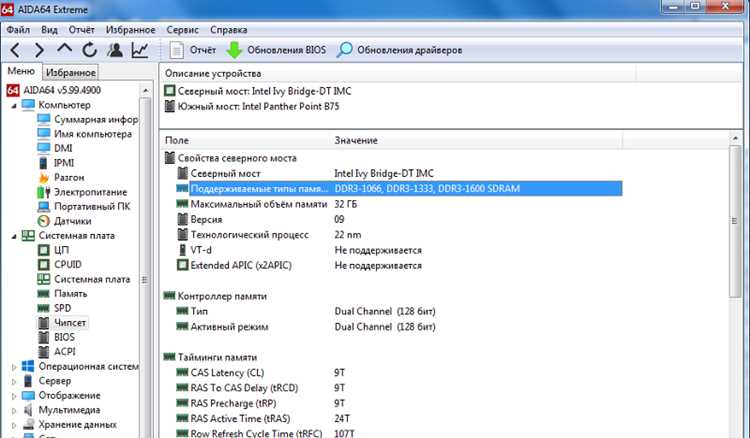The height and width of the screenshot is (438, 750).
Task: Open the Файл menu
Action: pyautogui.click(x=18, y=30)
